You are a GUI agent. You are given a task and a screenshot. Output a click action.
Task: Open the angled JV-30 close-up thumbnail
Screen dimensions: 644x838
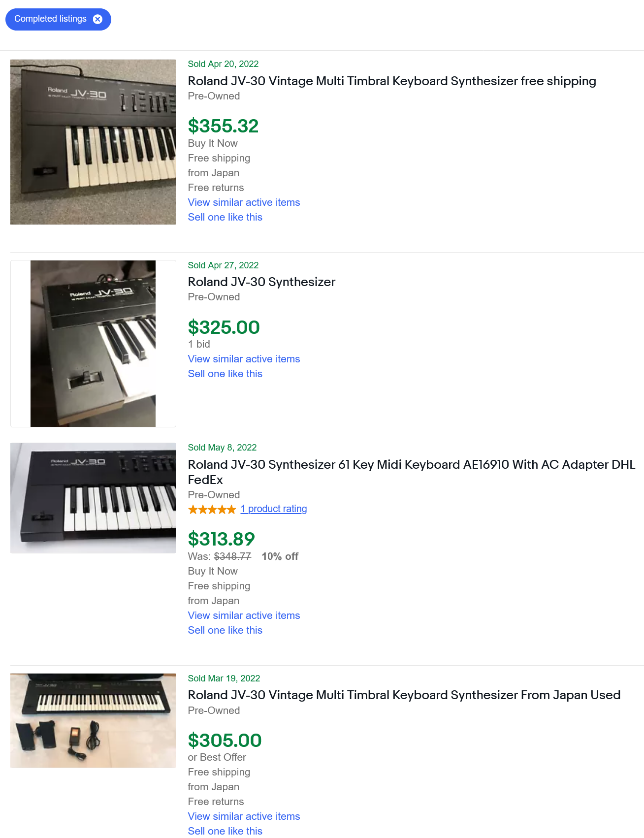pos(93,343)
